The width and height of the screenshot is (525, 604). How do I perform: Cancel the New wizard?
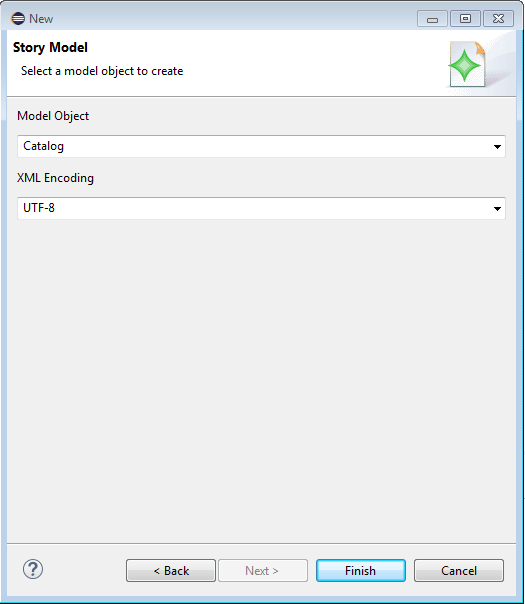459,570
